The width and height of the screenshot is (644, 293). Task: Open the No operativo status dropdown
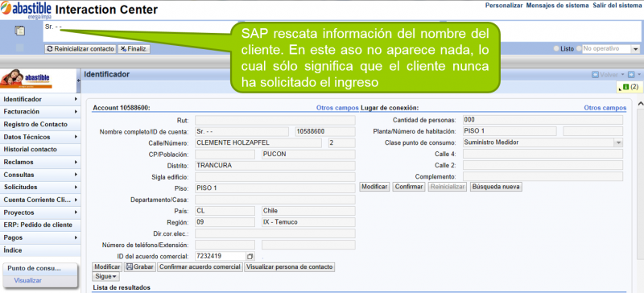click(x=636, y=49)
